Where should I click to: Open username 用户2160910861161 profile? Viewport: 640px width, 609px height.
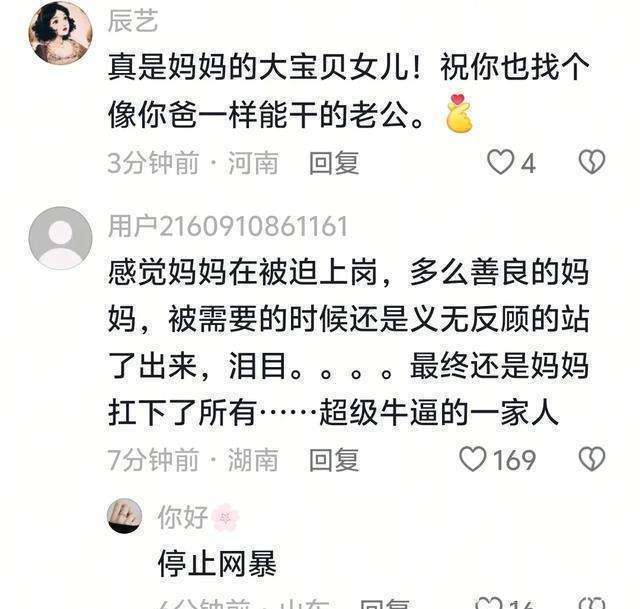(x=228, y=226)
